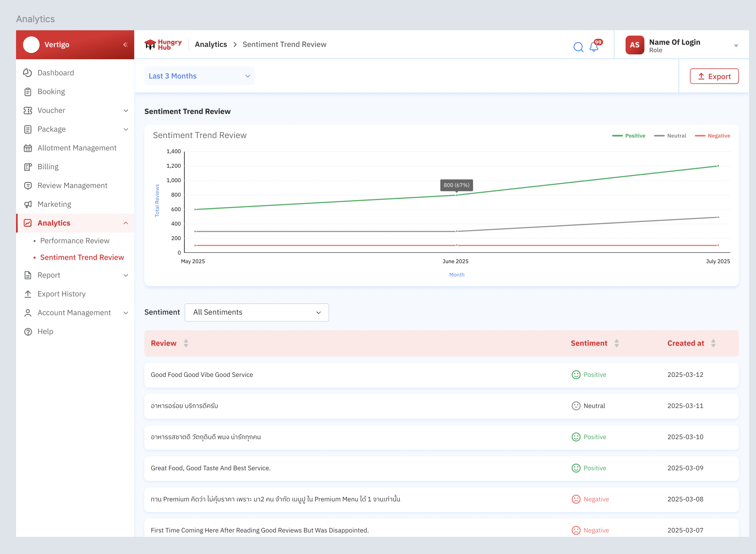Click the search magnifier icon
756x554 pixels.
pyautogui.click(x=578, y=47)
